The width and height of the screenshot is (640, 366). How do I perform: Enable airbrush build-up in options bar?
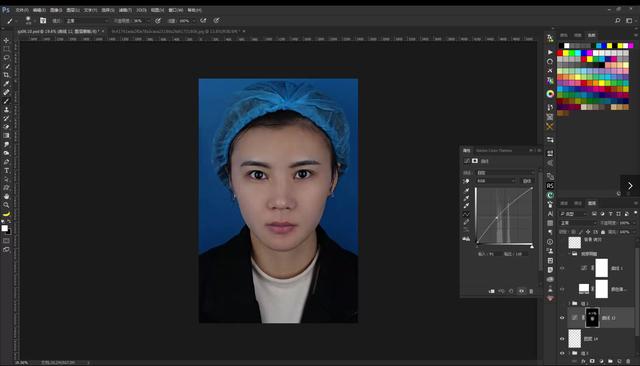pyautogui.click(x=203, y=20)
